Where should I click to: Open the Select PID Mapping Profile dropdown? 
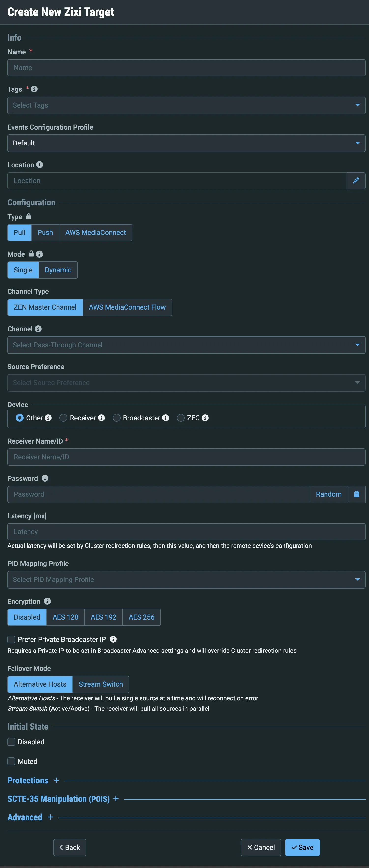186,579
